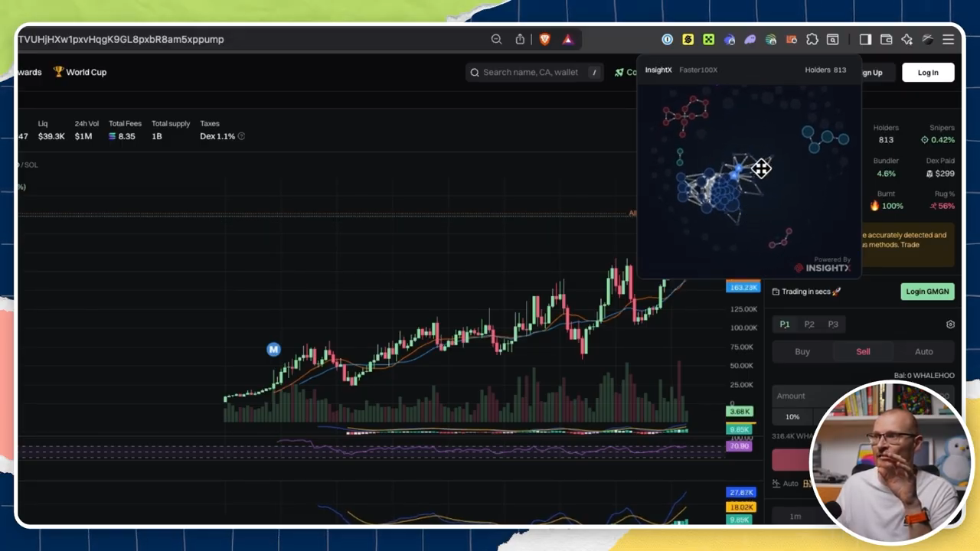Viewport: 980px width, 551px height.
Task: Click the 163.23K price label
Action: coord(743,288)
